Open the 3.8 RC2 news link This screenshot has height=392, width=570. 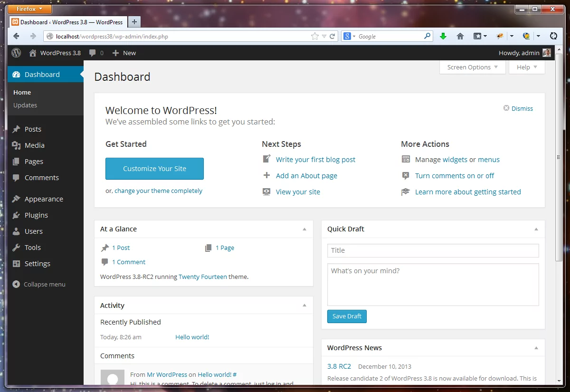pyautogui.click(x=339, y=366)
